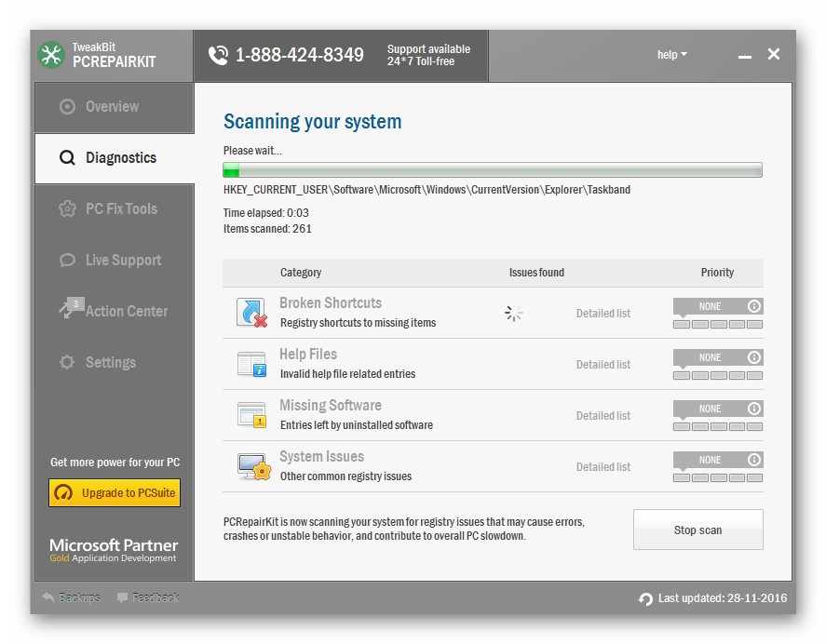This screenshot has height=644, width=826.
Task: Click the spinning loader in Broken Shortcuts row
Action: click(514, 314)
